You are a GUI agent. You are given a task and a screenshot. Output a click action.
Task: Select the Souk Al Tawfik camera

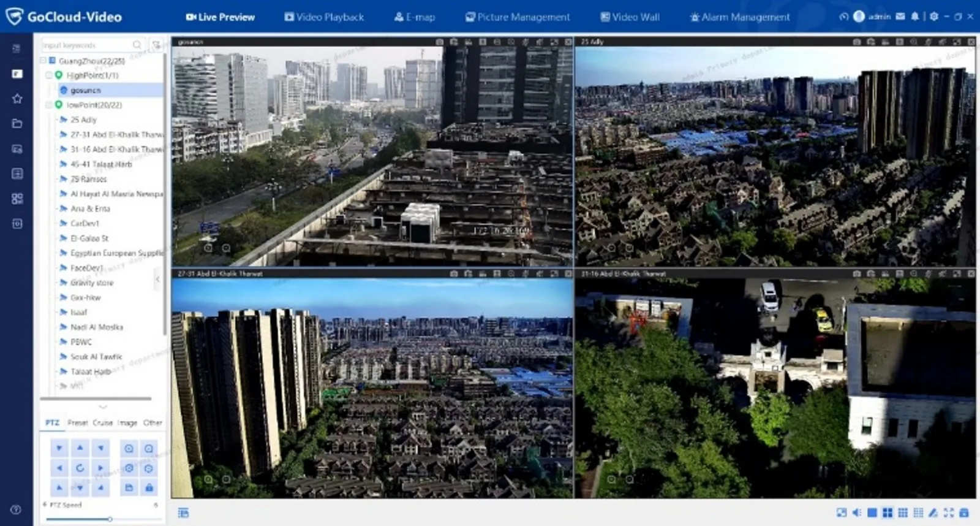point(96,356)
